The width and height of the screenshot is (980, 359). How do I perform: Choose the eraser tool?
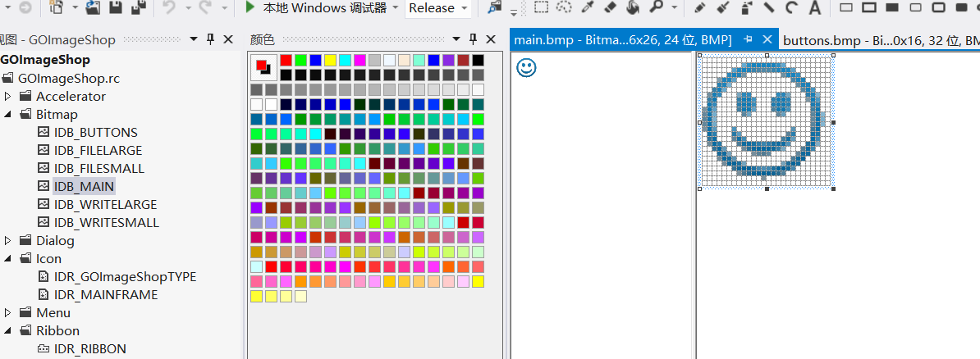[x=611, y=7]
